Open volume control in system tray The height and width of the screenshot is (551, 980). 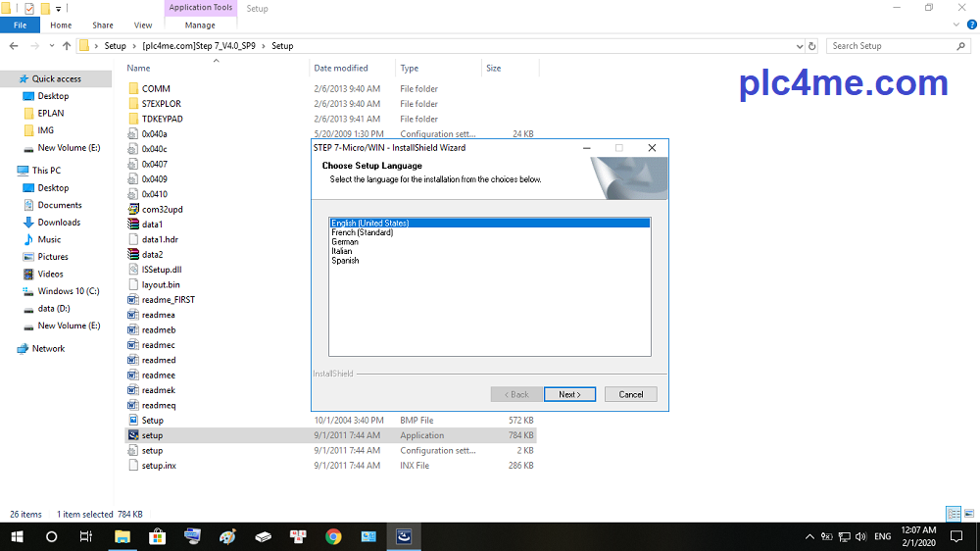[x=860, y=536]
